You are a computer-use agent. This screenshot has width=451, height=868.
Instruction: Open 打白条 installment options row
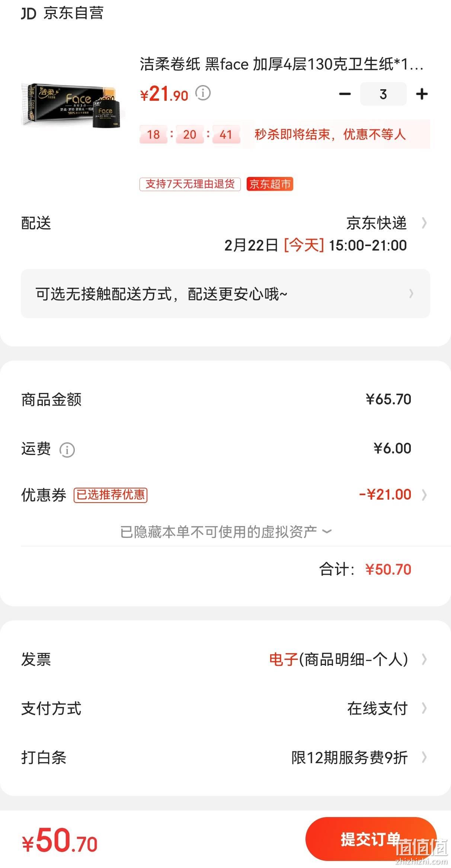(x=225, y=758)
